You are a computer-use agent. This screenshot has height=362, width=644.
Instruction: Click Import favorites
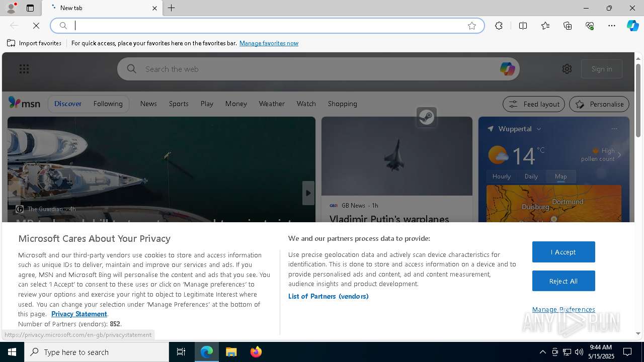[34, 43]
